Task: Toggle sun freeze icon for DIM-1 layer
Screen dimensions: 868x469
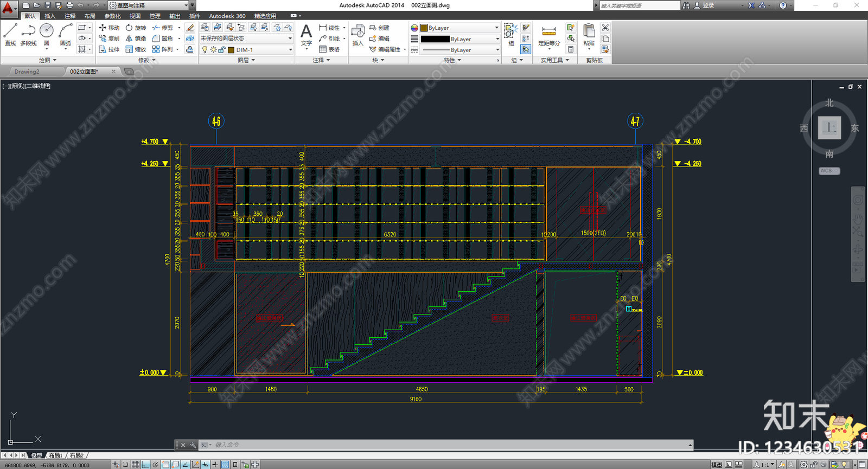Action: 214,50
